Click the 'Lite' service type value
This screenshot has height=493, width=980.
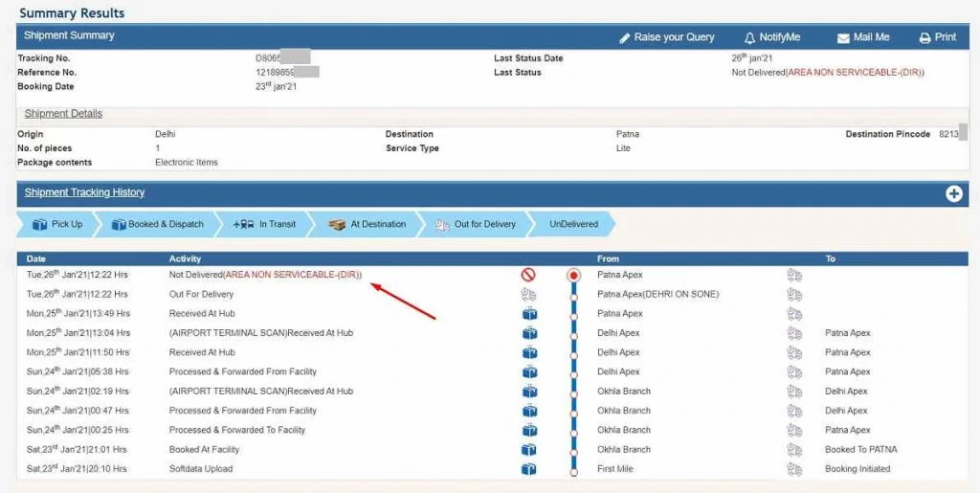click(x=623, y=148)
